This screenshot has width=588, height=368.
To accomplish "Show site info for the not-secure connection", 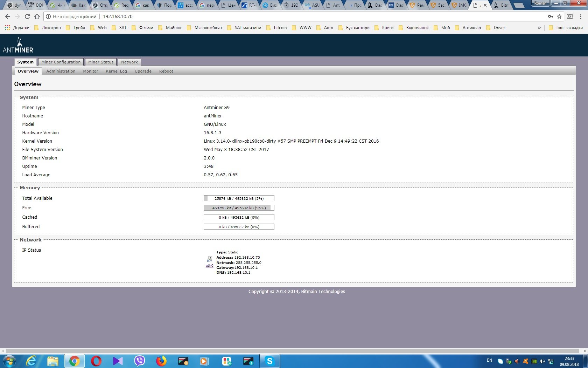I will coord(49,16).
